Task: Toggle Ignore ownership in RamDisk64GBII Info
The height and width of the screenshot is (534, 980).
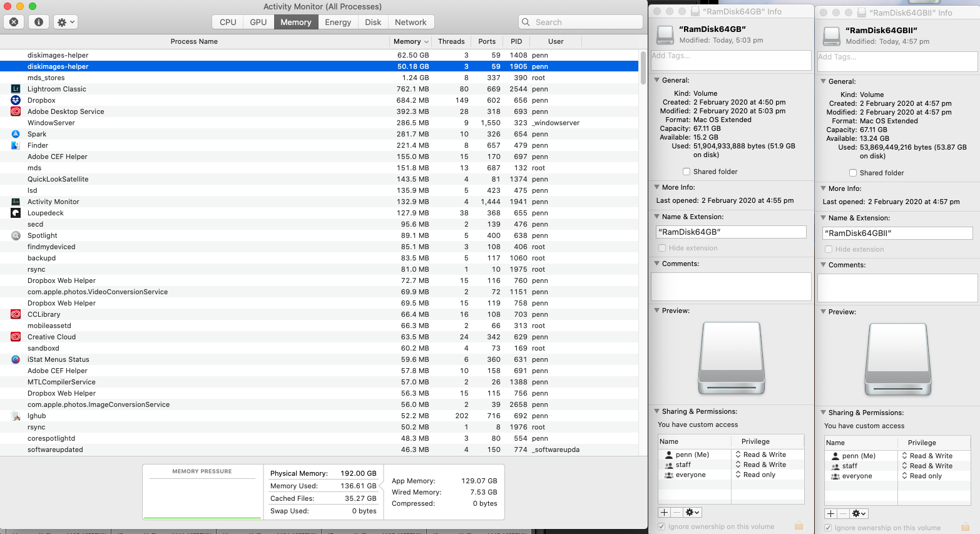Action: pyautogui.click(x=829, y=528)
